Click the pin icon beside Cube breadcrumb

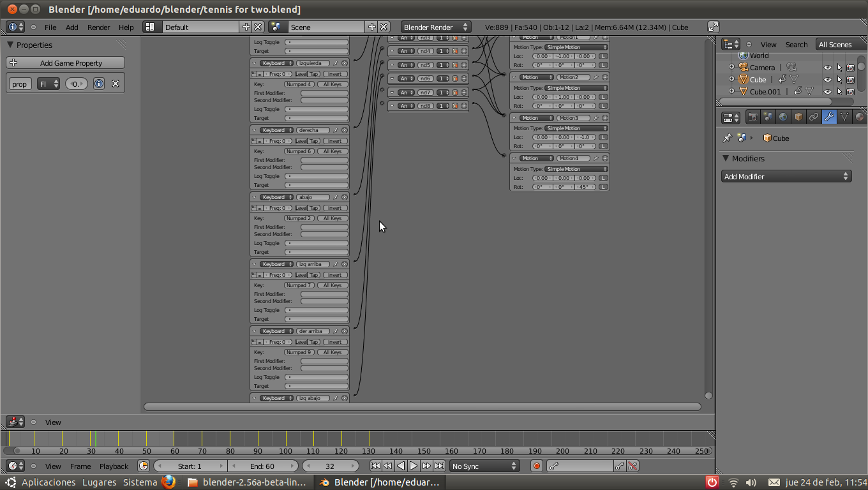[x=727, y=138]
